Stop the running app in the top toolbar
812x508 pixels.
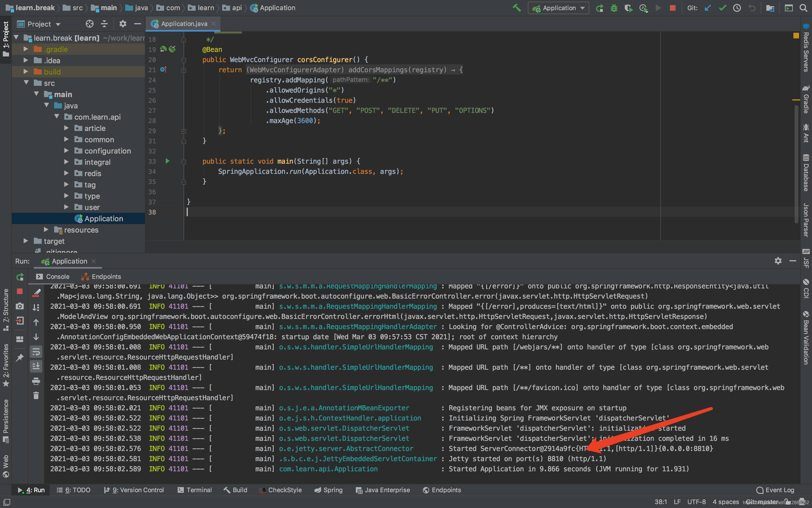point(672,8)
